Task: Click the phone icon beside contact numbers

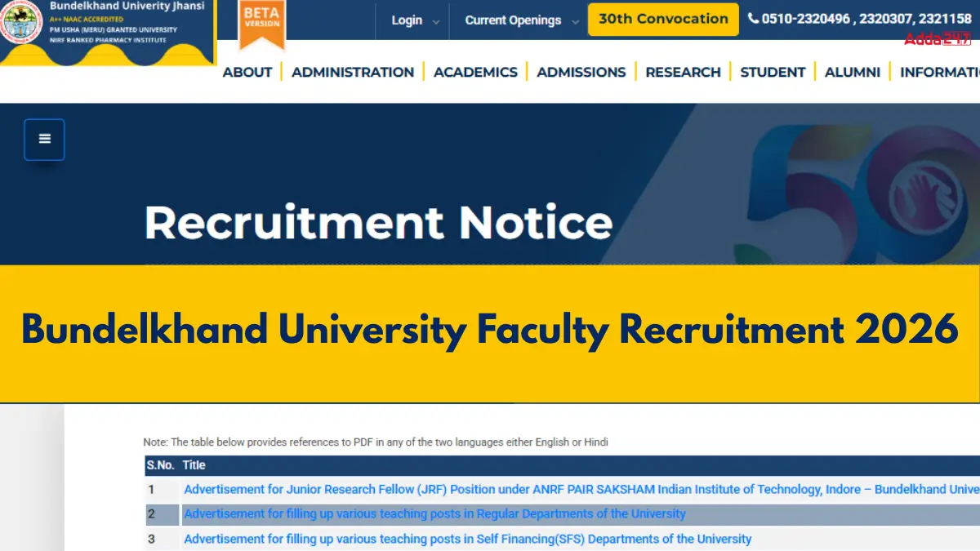Action: 753,19
